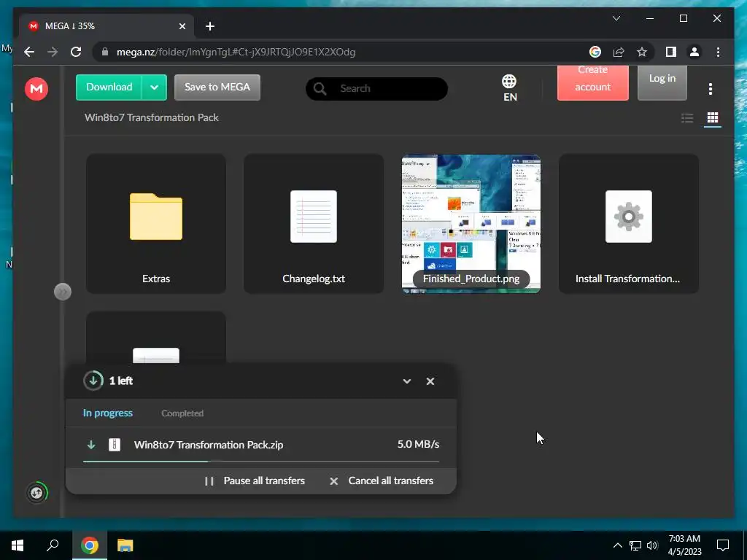Click the circular download status icon
This screenshot has height=560, width=747.
[x=93, y=381]
